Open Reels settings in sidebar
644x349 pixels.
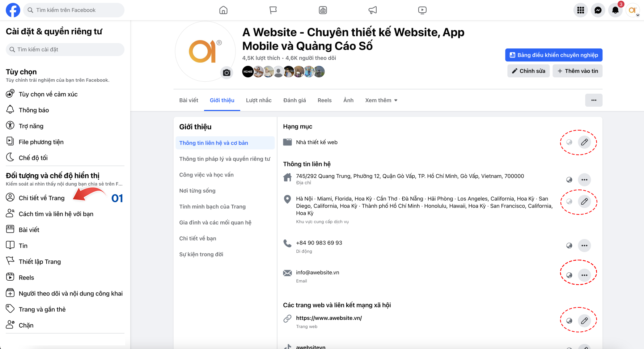(x=65, y=277)
